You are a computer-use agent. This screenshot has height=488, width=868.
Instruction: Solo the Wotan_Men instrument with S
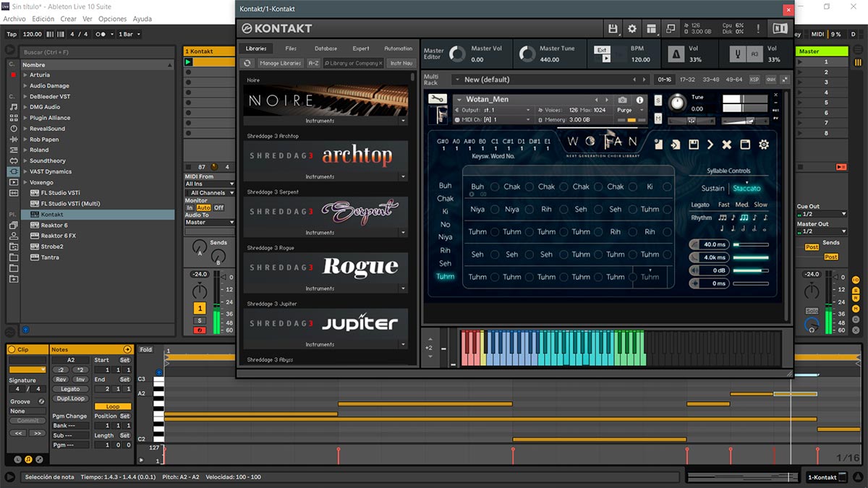coord(658,100)
